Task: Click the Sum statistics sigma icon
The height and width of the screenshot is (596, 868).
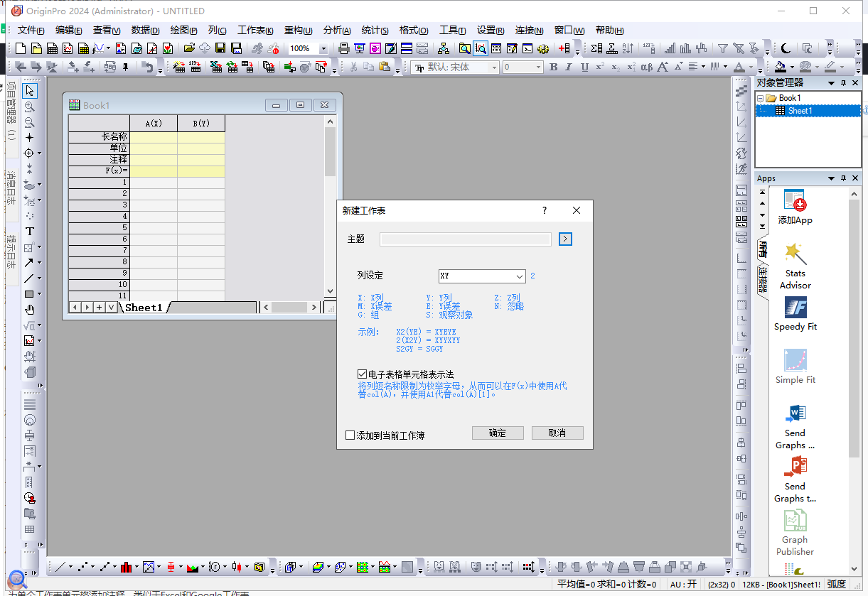Action: pyautogui.click(x=596, y=48)
